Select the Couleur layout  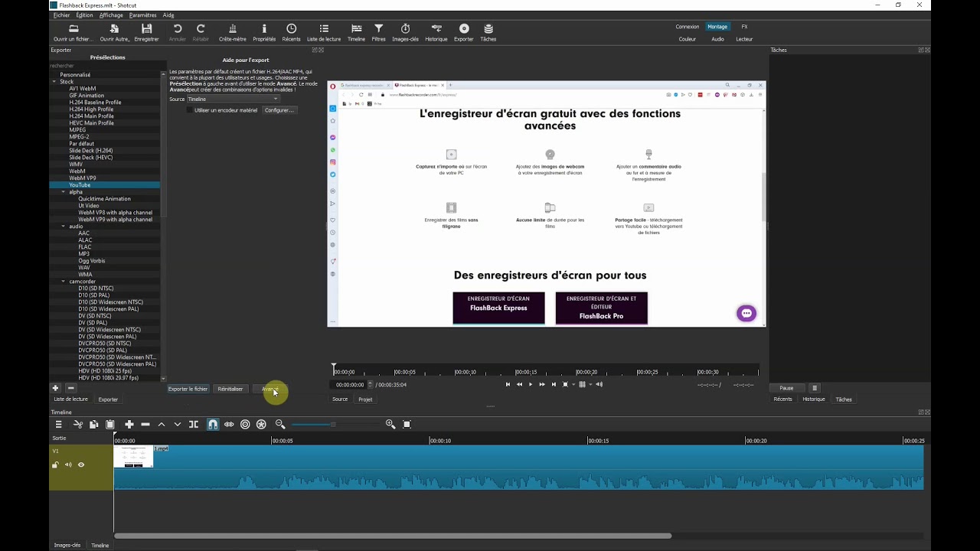tap(688, 39)
